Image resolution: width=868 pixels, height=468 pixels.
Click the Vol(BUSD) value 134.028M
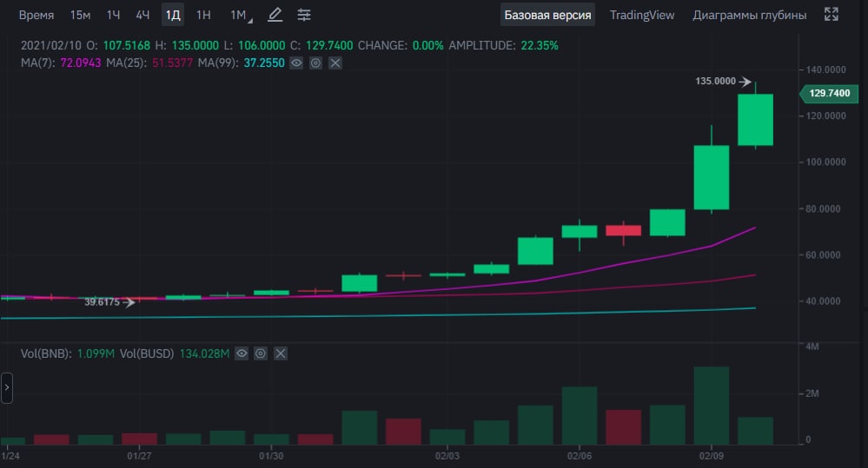tap(204, 353)
